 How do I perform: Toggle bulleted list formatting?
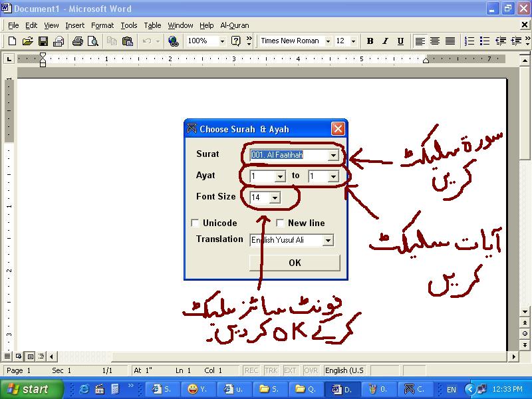[x=486, y=41]
